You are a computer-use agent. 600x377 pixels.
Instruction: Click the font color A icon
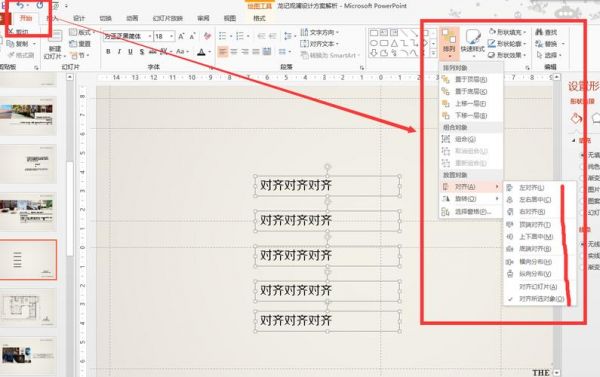[202, 52]
